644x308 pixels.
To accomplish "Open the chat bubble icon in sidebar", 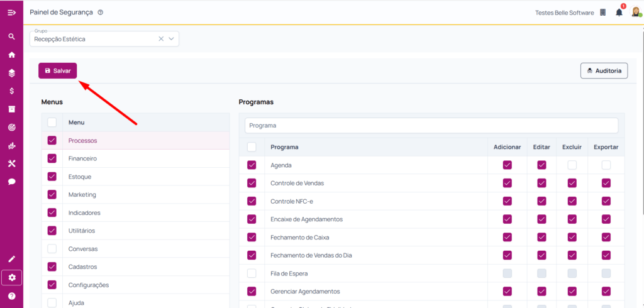I will click(11, 182).
